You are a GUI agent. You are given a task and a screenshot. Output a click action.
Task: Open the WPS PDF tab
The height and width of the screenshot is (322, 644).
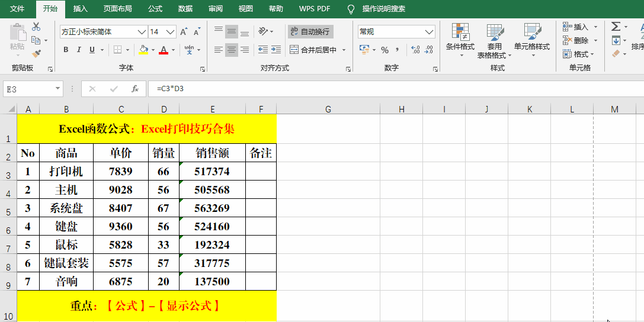click(315, 9)
